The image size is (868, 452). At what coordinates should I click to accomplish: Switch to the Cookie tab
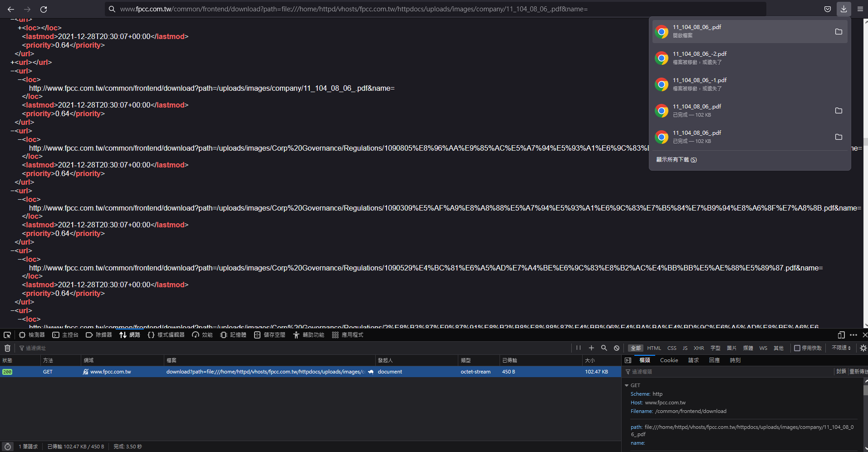[669, 360]
